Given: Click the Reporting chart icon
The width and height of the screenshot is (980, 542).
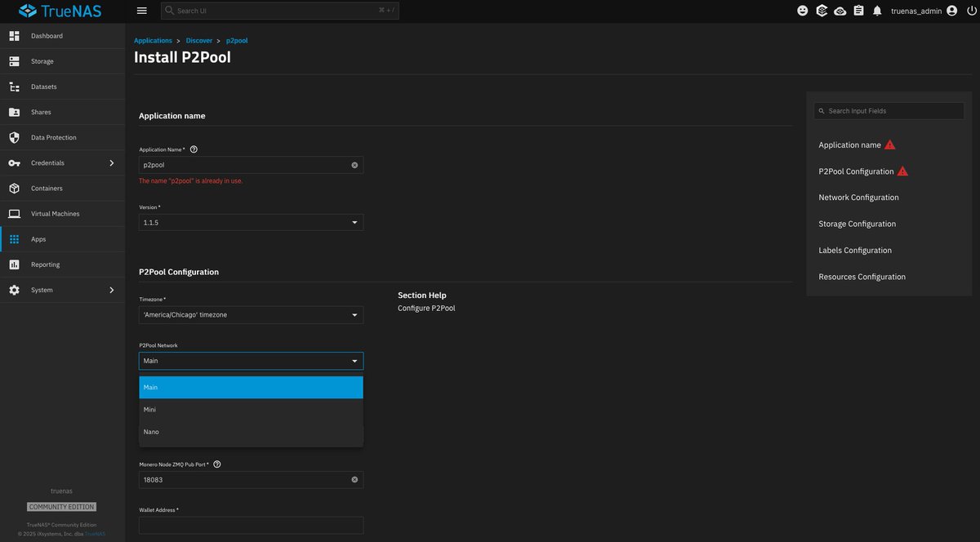Looking at the screenshot, I should (14, 264).
